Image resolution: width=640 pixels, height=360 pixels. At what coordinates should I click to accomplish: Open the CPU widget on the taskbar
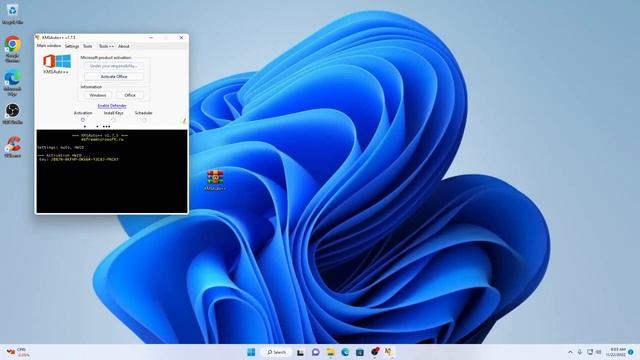(17, 352)
